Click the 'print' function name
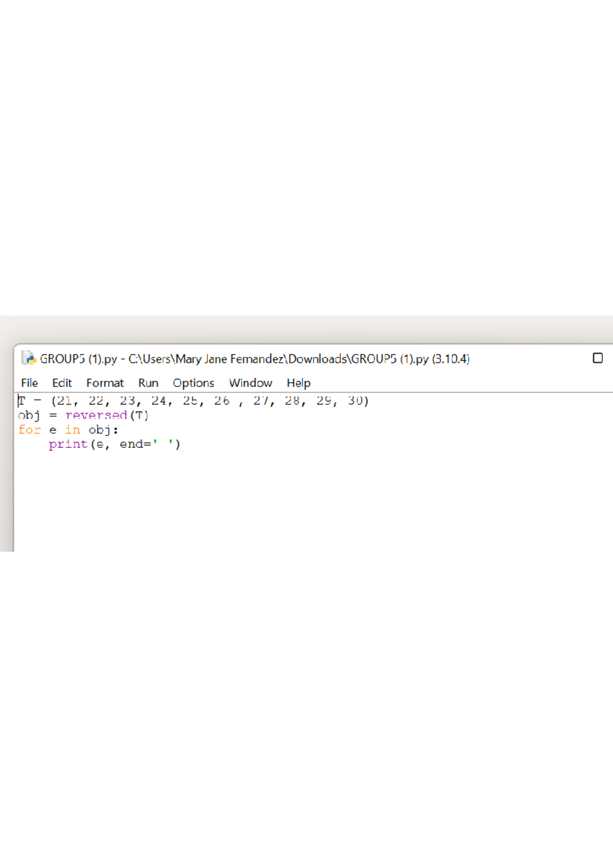The height and width of the screenshot is (868, 613). (x=68, y=444)
